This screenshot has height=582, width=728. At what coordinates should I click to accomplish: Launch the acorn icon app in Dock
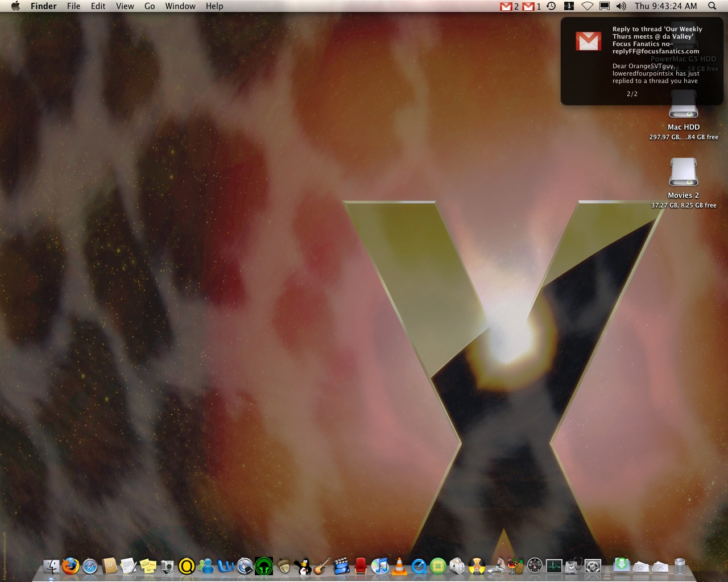click(283, 566)
